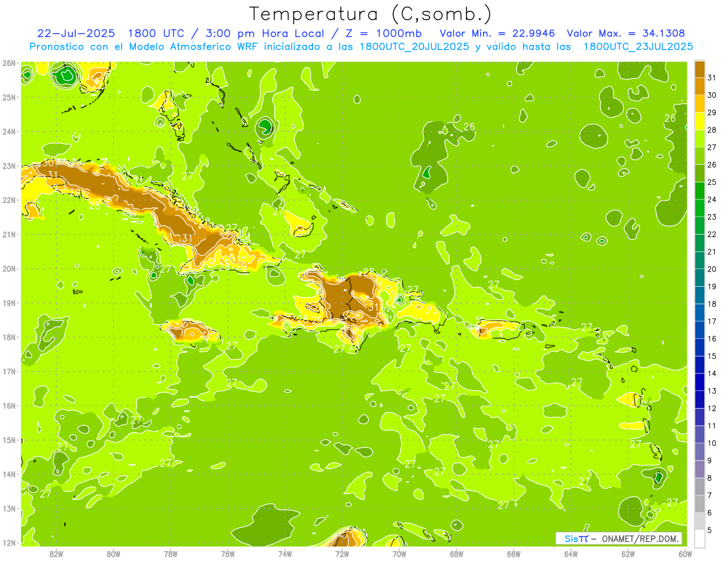This screenshot has width=728, height=562.
Task: Click color bar label "21"
Action: (x=712, y=252)
